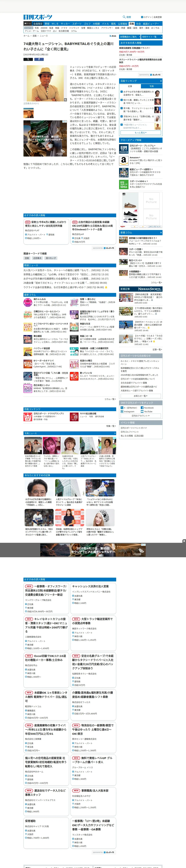Select AKB48 in the sub navigation
This screenshot has height=868, width=186.
pos(44,28)
